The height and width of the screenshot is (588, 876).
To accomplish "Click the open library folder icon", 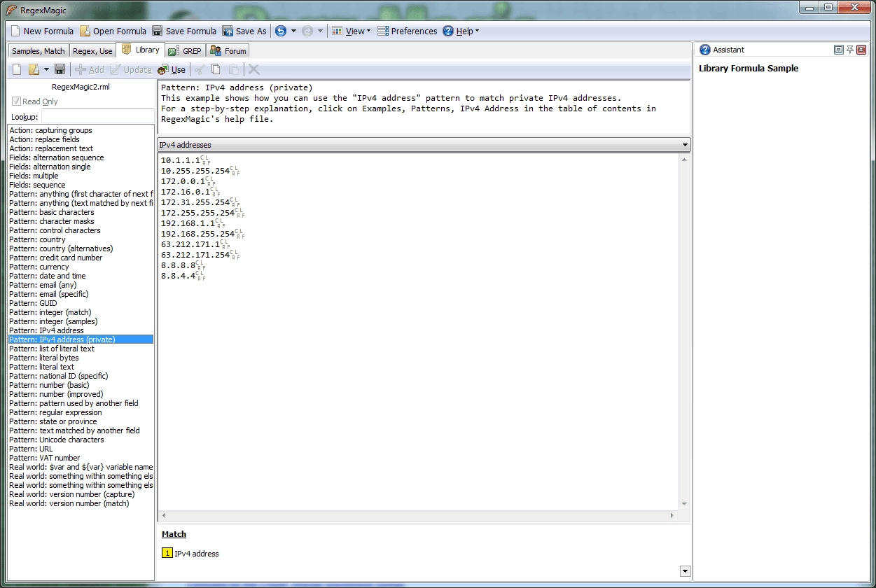I will coord(33,69).
